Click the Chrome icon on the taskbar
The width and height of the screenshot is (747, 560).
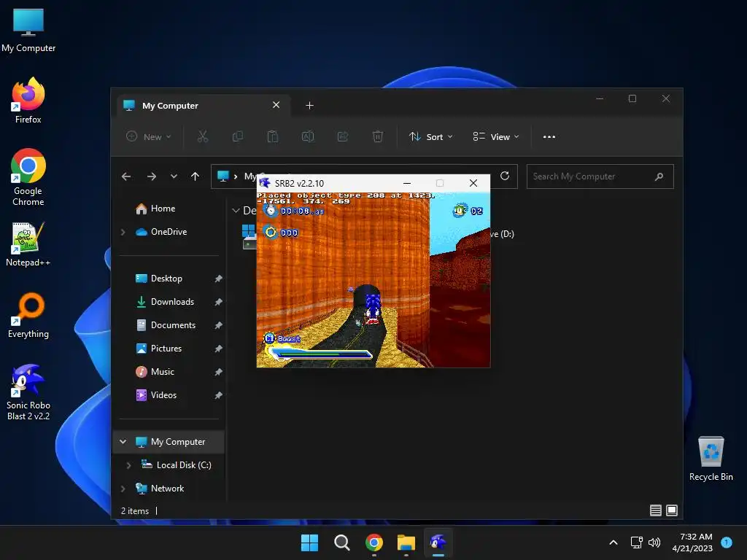tap(374, 542)
